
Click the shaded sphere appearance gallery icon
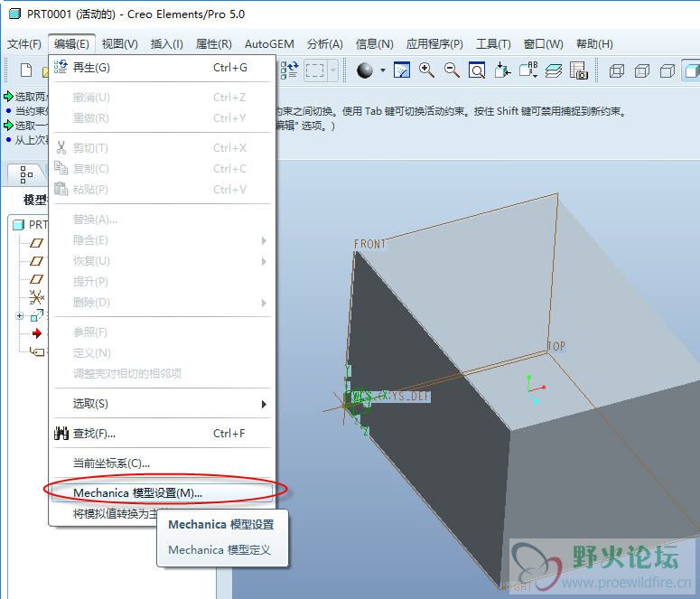[x=365, y=70]
